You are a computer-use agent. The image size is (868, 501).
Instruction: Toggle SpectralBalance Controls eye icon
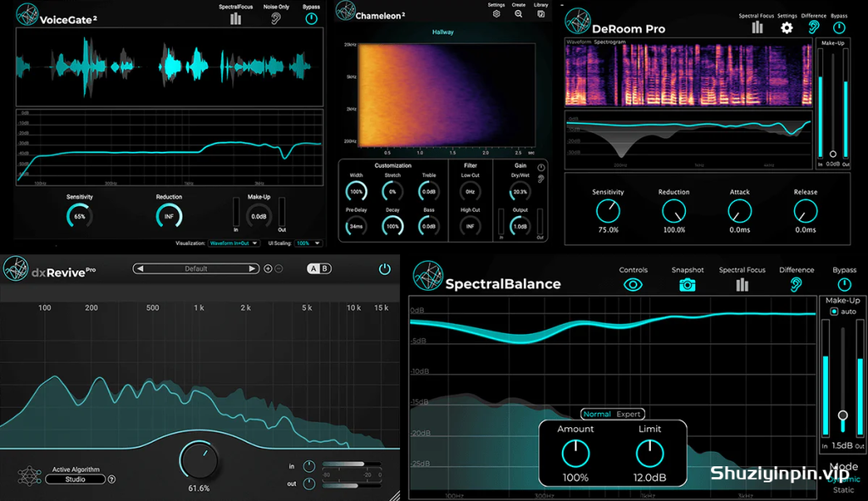point(632,285)
